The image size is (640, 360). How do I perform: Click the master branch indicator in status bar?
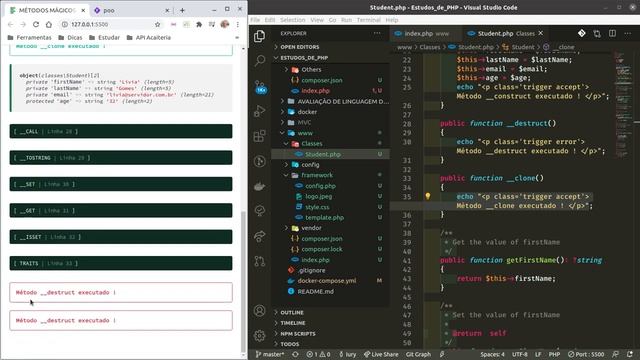coord(270,354)
